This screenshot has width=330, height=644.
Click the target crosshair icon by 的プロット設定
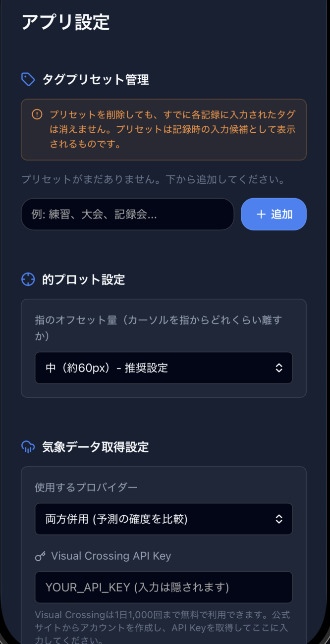coord(28,279)
